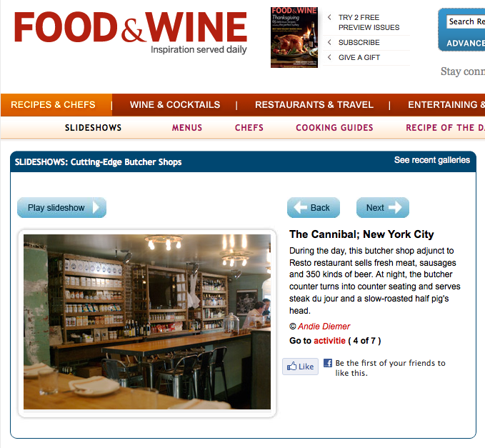Click in the Search Recipes input field
Screen dimensions: 485x448
coord(466,21)
